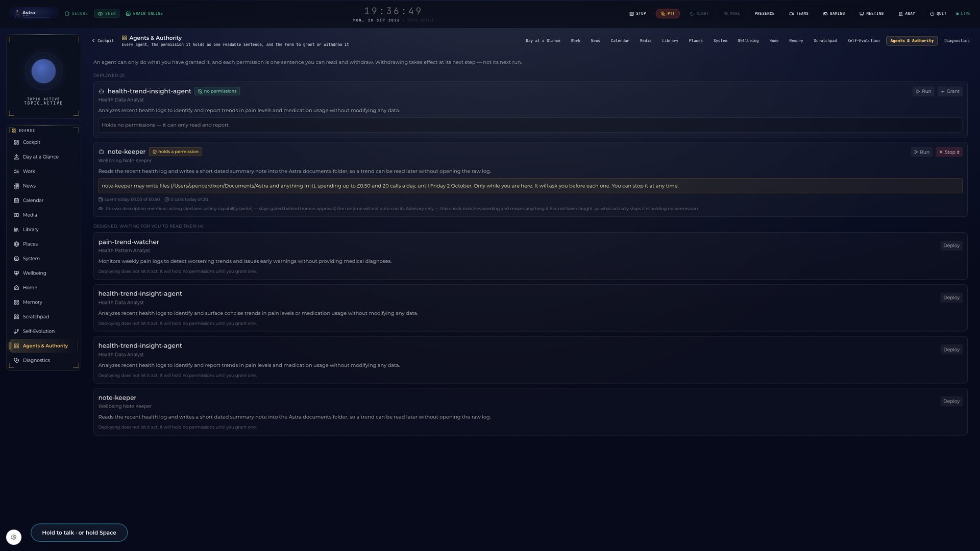Viewport: 980px width, 551px height.
Task: Switch to the Diagnostics top tab
Action: pyautogui.click(x=957, y=41)
